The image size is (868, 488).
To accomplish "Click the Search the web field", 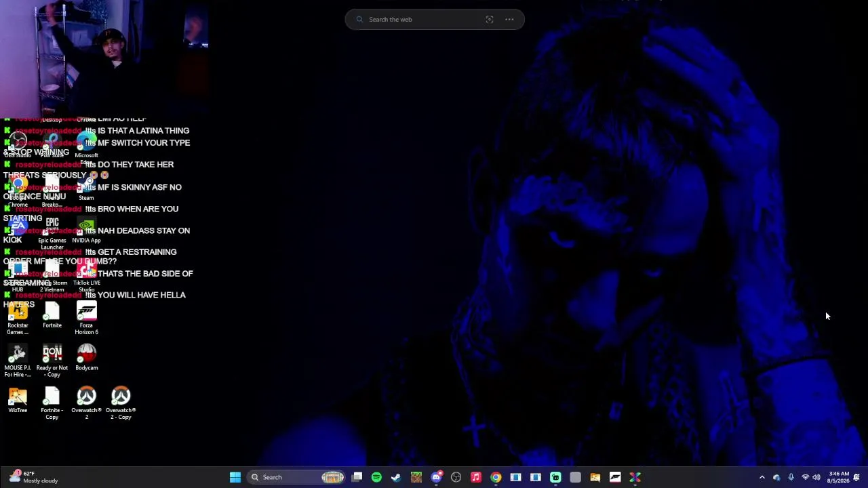I will pyautogui.click(x=434, y=20).
